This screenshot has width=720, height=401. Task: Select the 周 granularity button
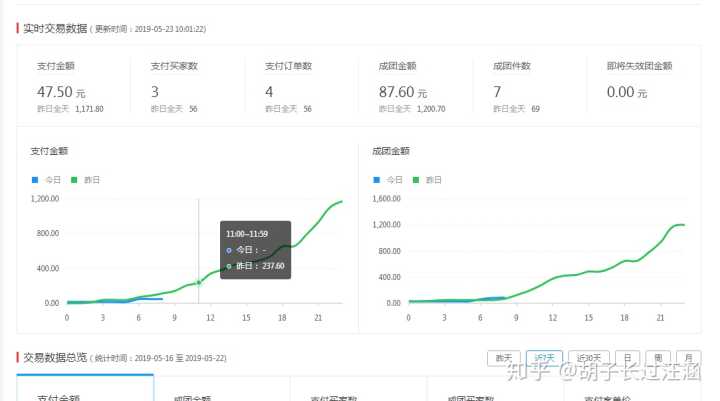pos(657,357)
